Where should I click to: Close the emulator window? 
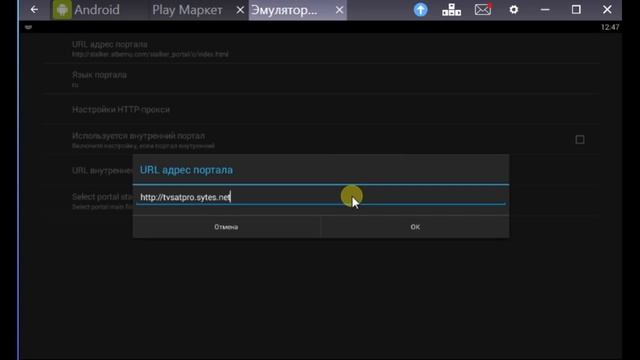pyautogui.click(x=607, y=9)
